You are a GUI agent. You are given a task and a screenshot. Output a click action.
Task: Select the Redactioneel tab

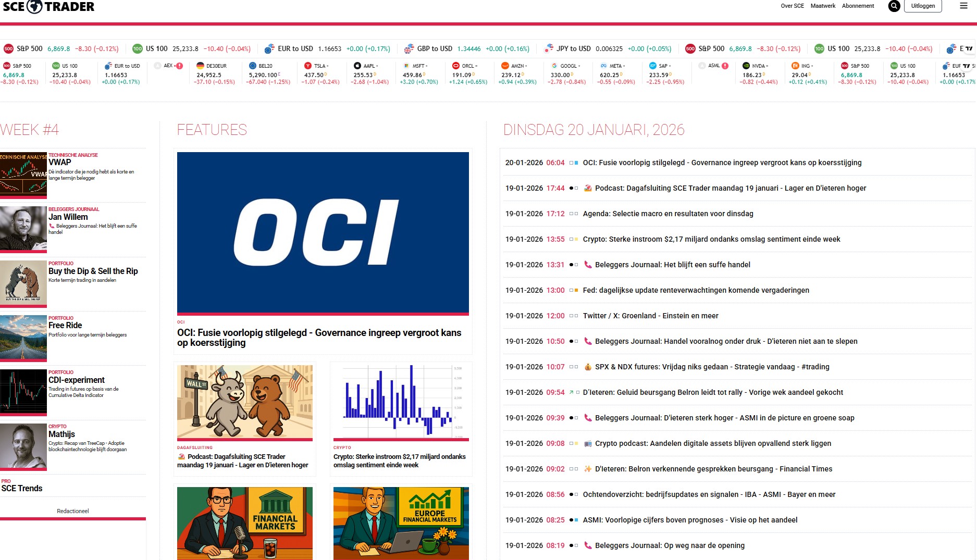tap(73, 511)
